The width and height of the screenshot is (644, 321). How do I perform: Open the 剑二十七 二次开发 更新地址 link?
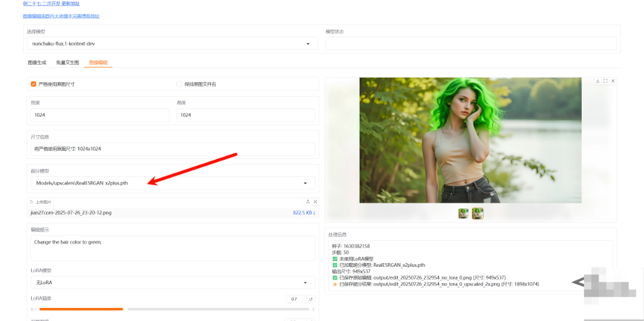[x=51, y=4]
